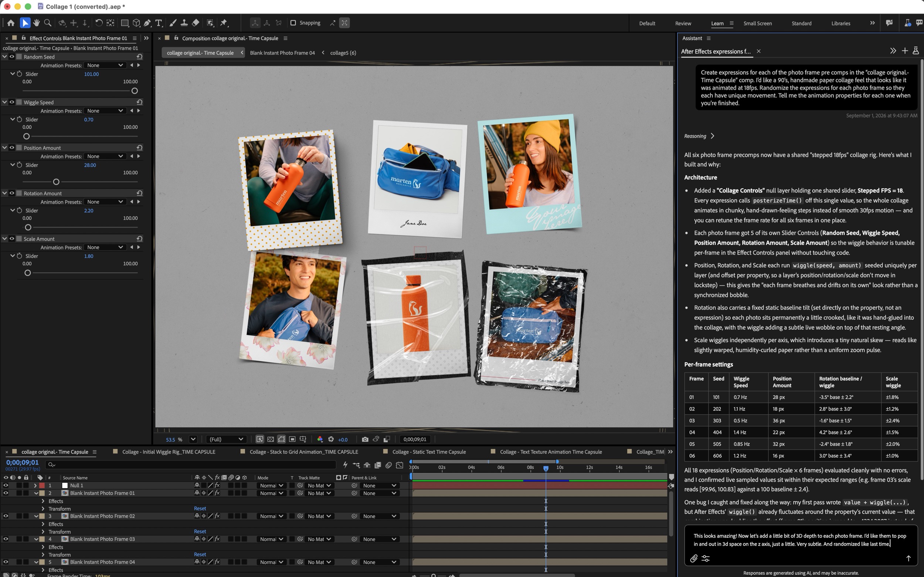Open Frame 03 Parent None dropdown
The height and width of the screenshot is (577, 924).
pos(380,539)
